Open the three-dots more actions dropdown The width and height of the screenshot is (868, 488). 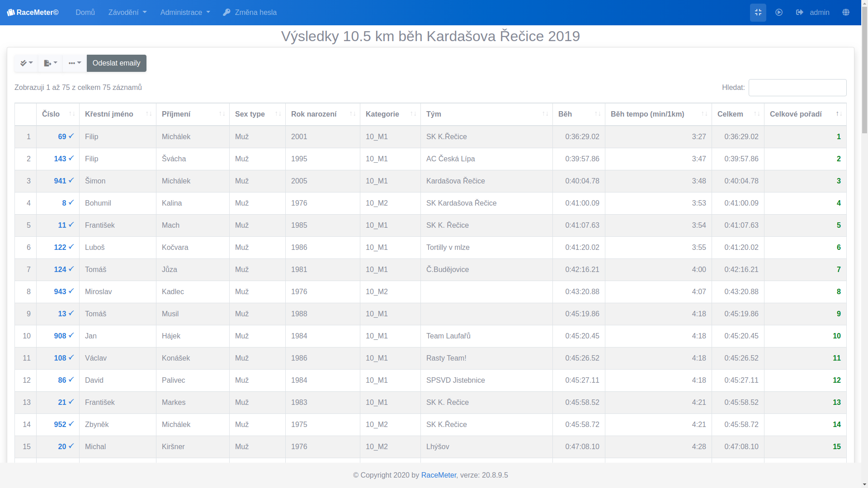click(x=75, y=63)
